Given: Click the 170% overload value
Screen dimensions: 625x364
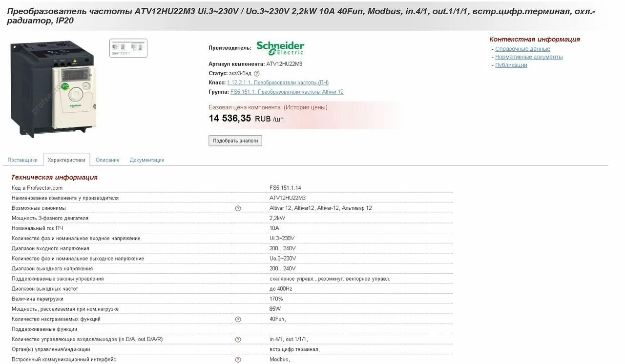Looking at the screenshot, I should 276,299.
